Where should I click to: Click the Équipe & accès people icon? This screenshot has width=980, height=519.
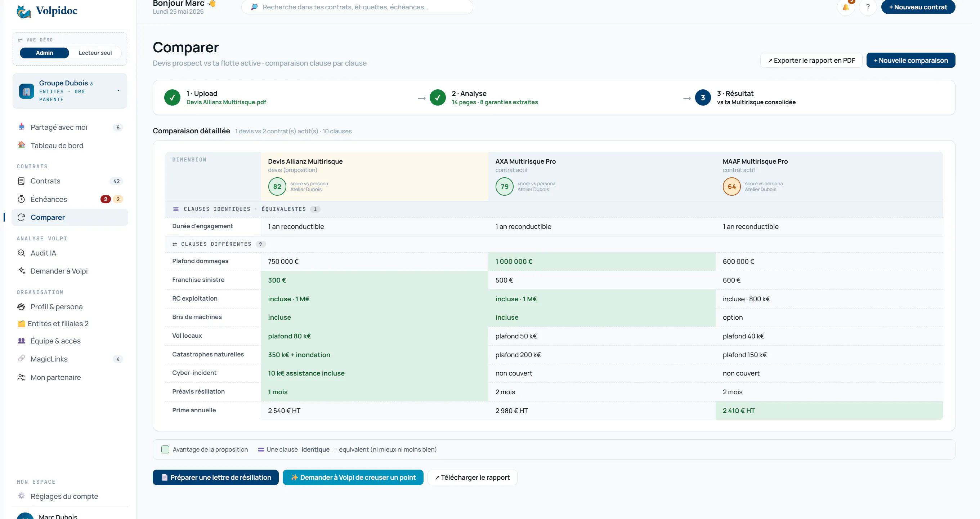[x=21, y=341]
